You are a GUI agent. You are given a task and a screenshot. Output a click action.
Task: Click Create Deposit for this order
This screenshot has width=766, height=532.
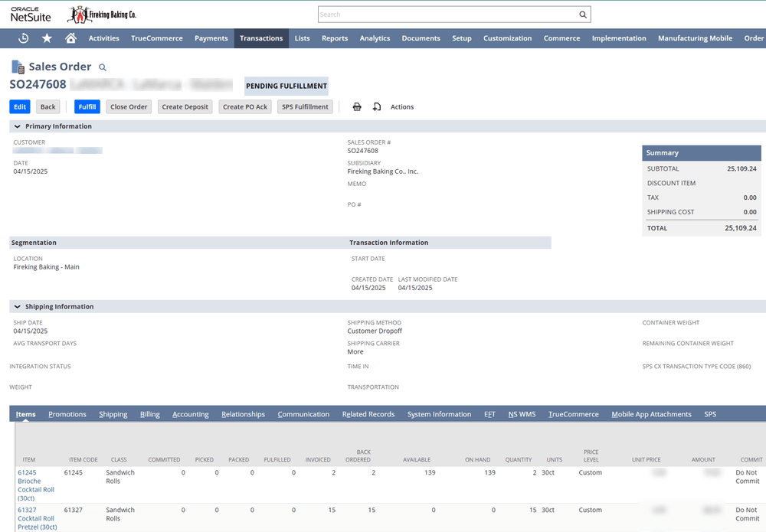(185, 106)
